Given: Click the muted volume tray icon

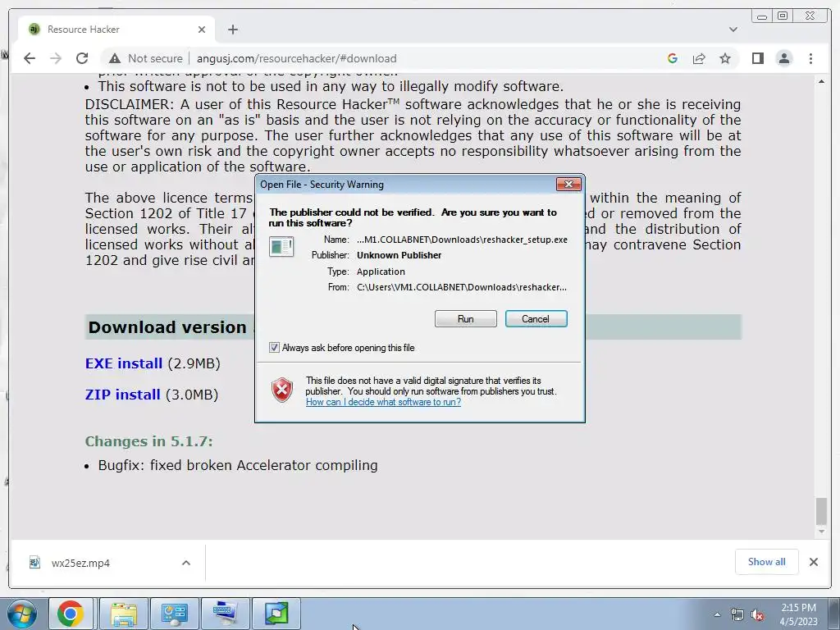Looking at the screenshot, I should point(757,615).
